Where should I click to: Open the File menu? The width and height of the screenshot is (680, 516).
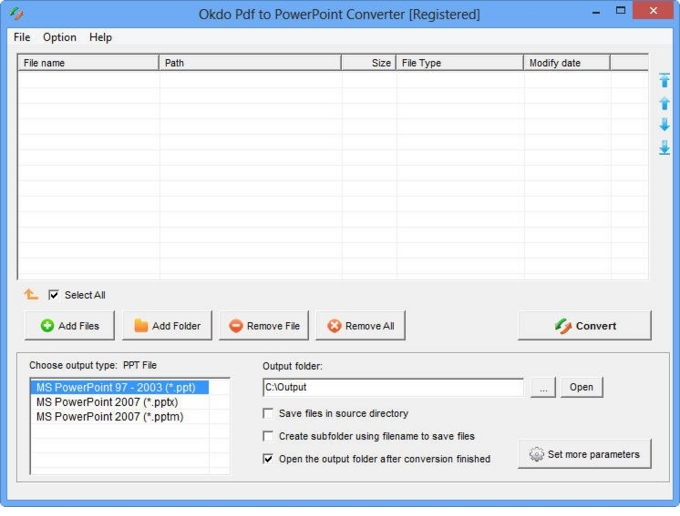click(22, 37)
